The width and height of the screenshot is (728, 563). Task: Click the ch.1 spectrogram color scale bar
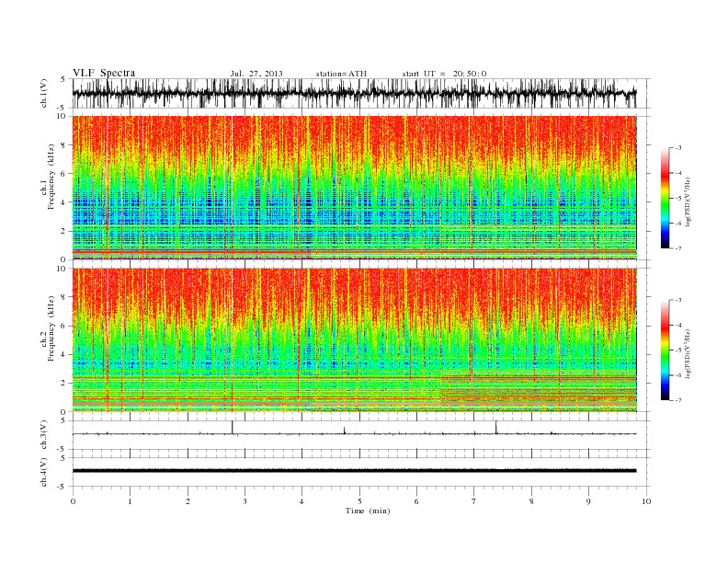click(x=665, y=198)
